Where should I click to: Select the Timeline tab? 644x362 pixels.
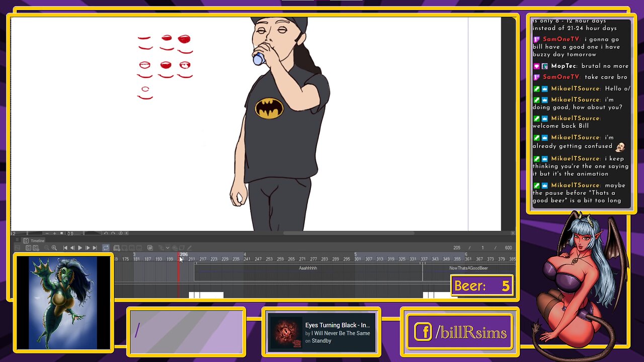coord(35,241)
